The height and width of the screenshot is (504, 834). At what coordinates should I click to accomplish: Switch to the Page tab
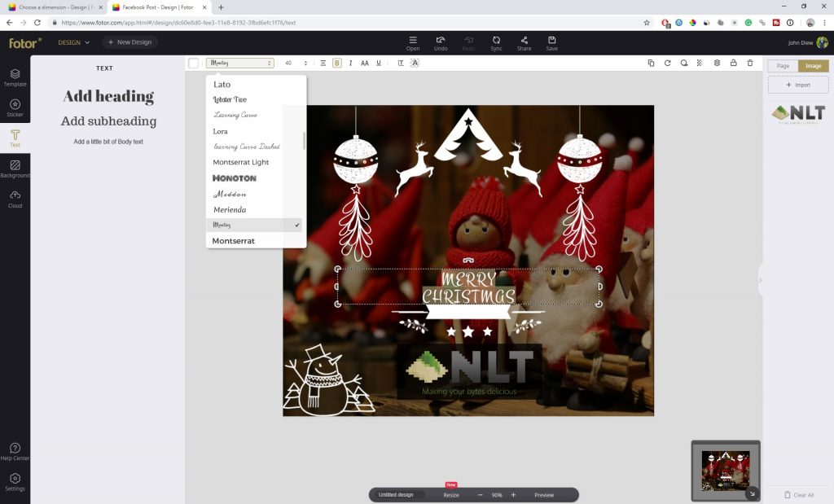pos(783,66)
